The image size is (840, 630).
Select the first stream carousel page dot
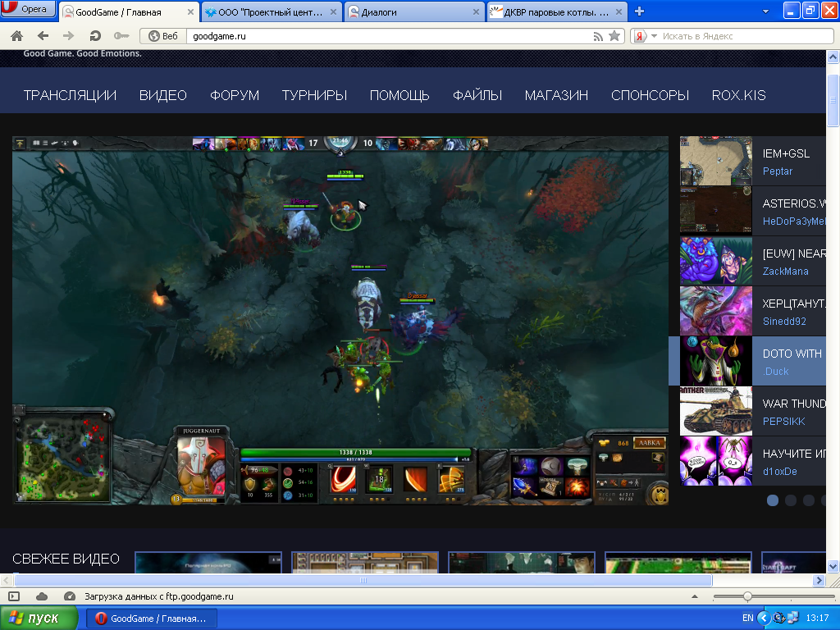tap(773, 500)
